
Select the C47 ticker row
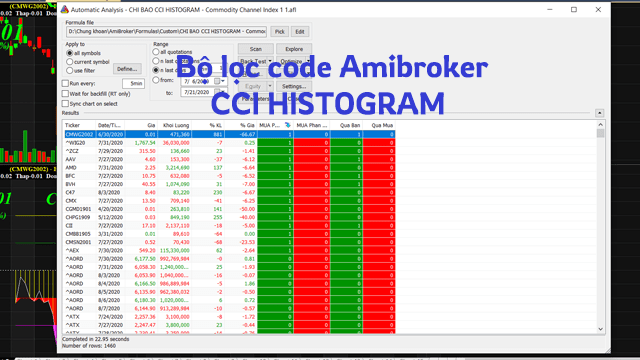[229, 192]
